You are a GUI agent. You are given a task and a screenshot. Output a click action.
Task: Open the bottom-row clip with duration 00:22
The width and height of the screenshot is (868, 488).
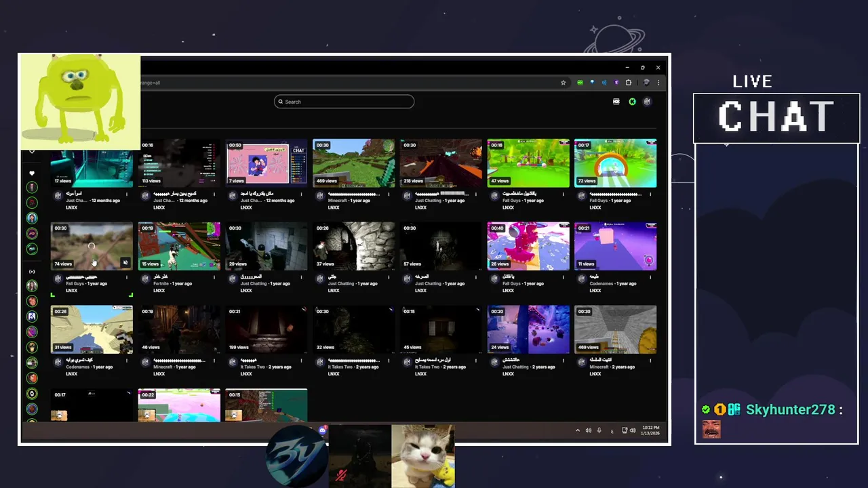[179, 405]
